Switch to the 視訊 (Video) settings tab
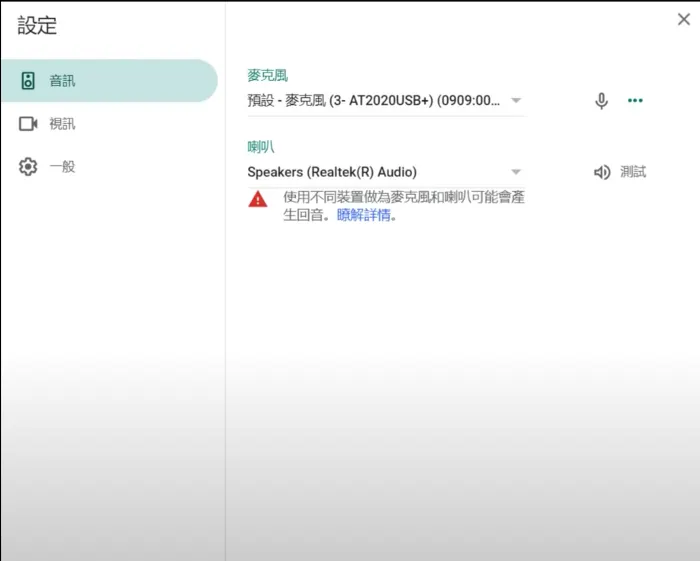Image resolution: width=700 pixels, height=561 pixels. (x=109, y=124)
